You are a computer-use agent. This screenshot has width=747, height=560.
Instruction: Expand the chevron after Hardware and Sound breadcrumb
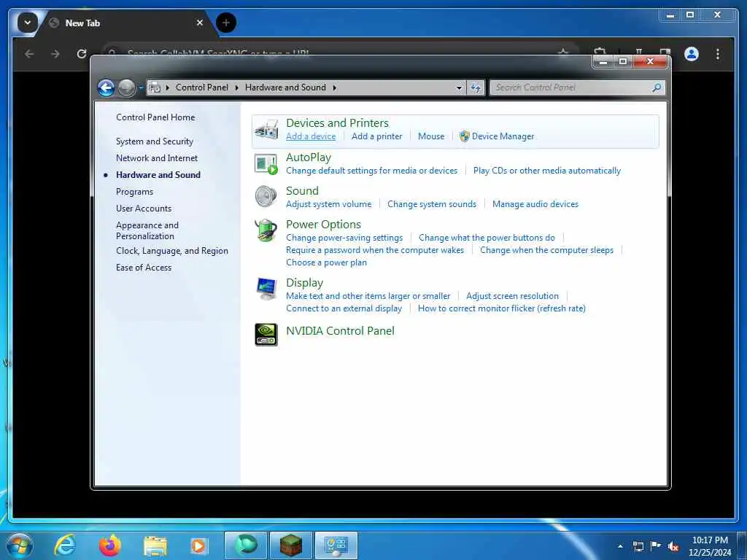[335, 87]
